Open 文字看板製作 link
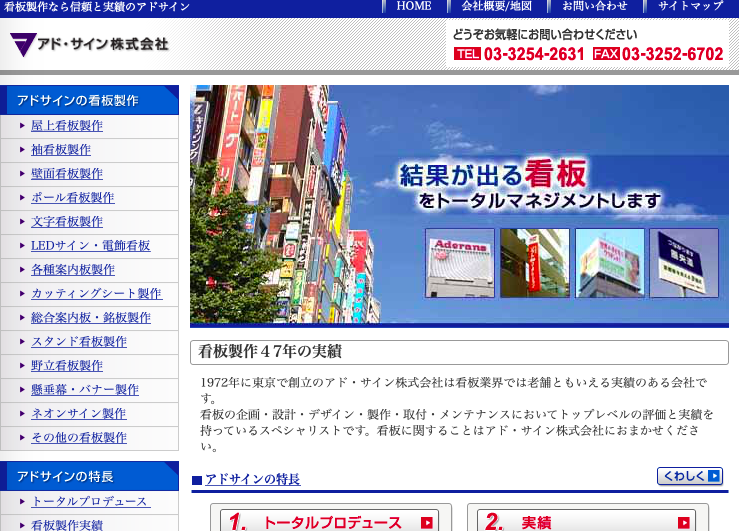739x531 pixels. 66,222
